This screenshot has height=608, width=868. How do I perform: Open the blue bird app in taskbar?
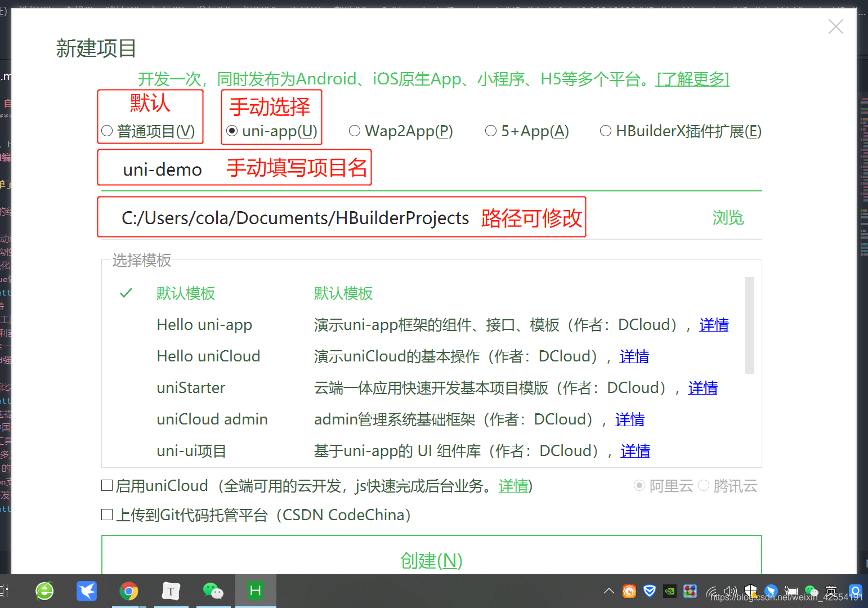click(x=87, y=591)
